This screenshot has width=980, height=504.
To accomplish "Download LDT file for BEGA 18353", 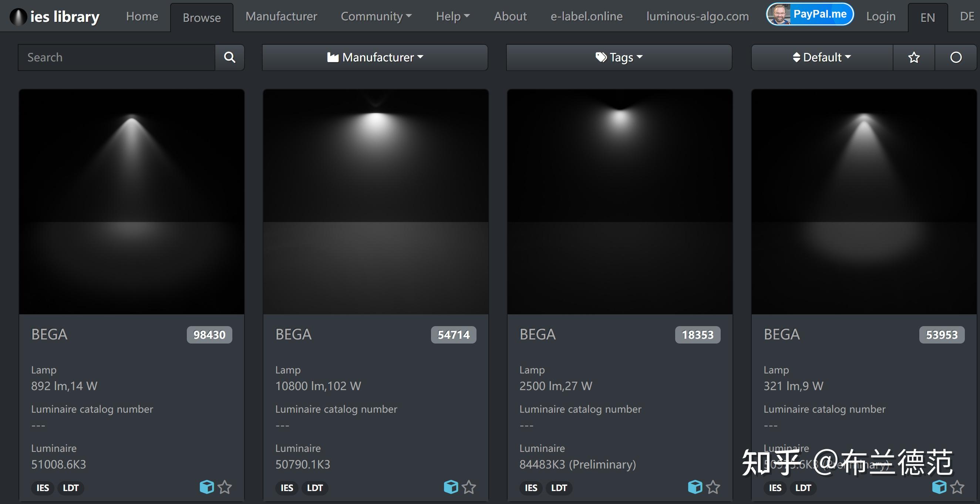I will click(559, 488).
